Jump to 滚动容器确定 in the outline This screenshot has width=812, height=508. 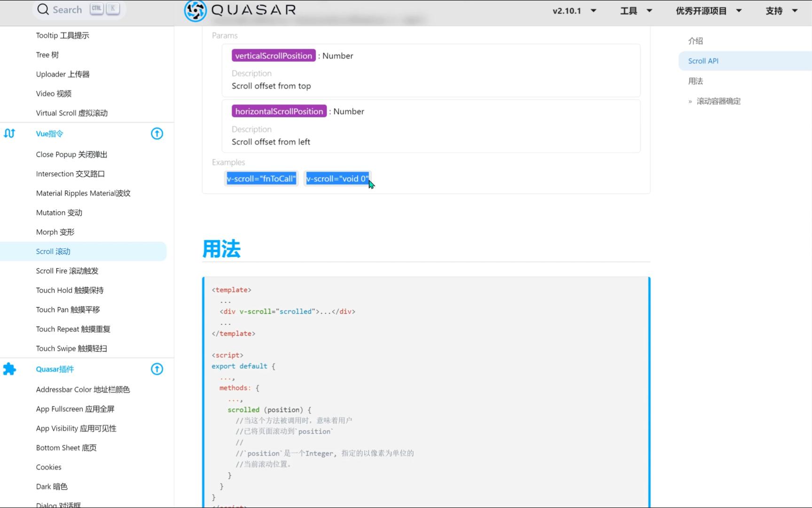point(718,101)
